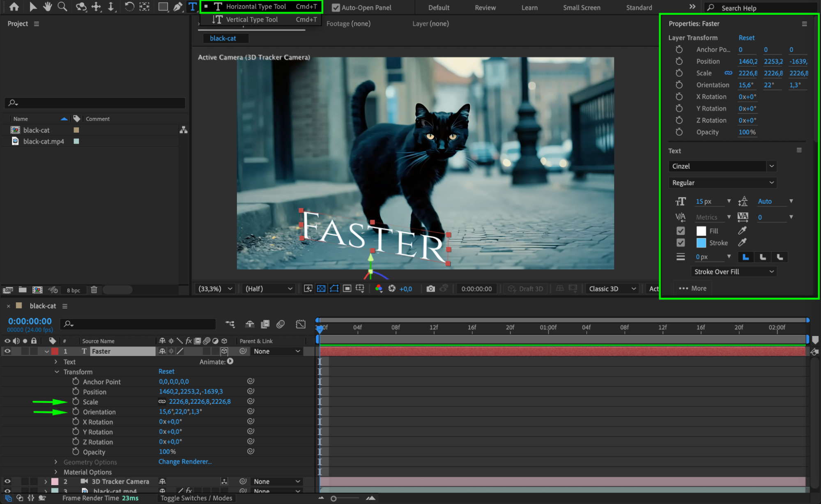821x504 pixels.
Task: Select the Pen tool
Action: point(177,7)
